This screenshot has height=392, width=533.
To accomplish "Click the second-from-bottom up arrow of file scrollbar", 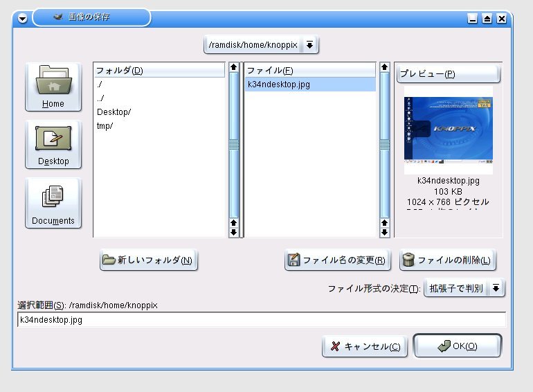I will point(384,223).
